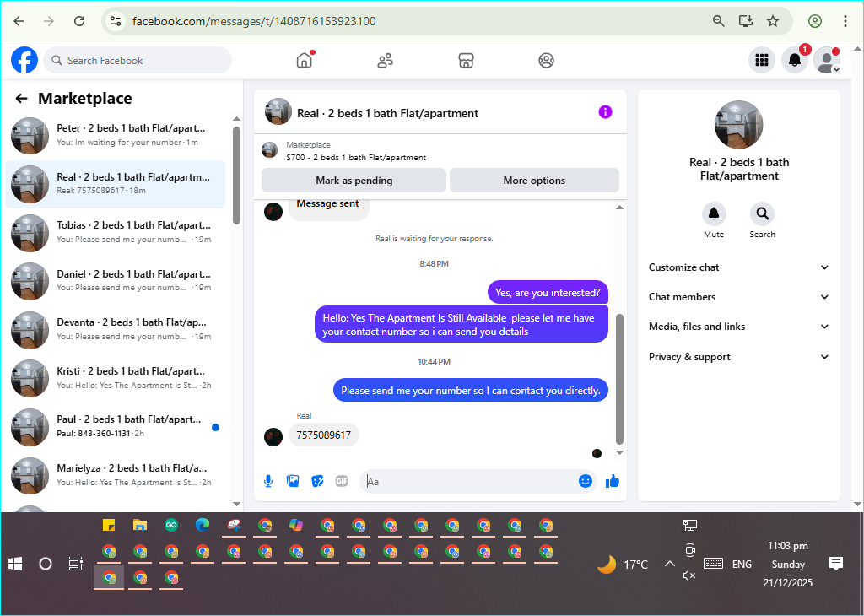Click the browser address bar URL
This screenshot has height=616, width=864.
click(254, 21)
